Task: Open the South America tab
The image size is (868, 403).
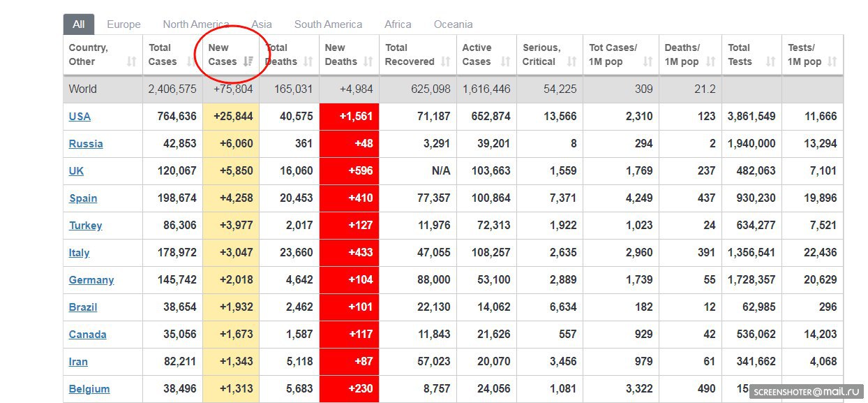Action: click(328, 24)
